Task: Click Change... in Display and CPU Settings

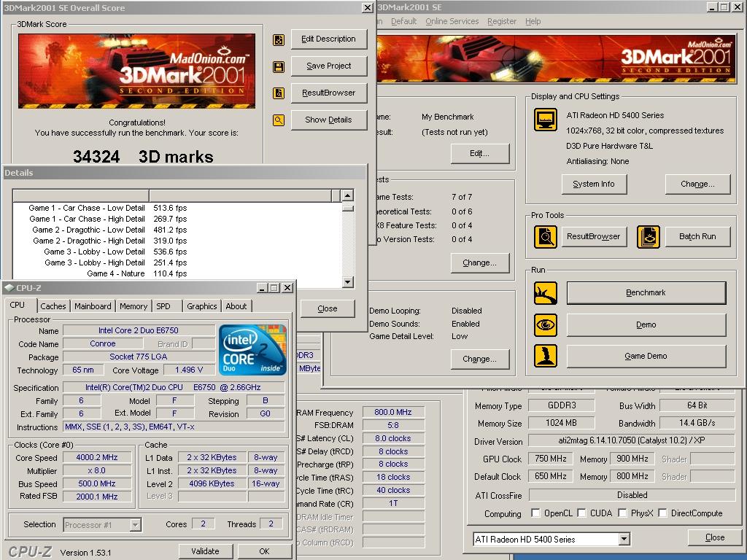Action: coord(697,184)
